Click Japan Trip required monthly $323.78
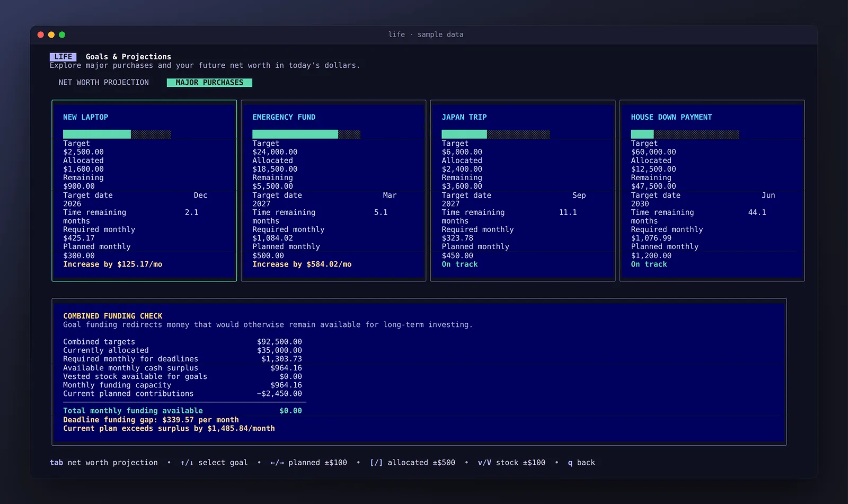The image size is (848, 504). 457,238
